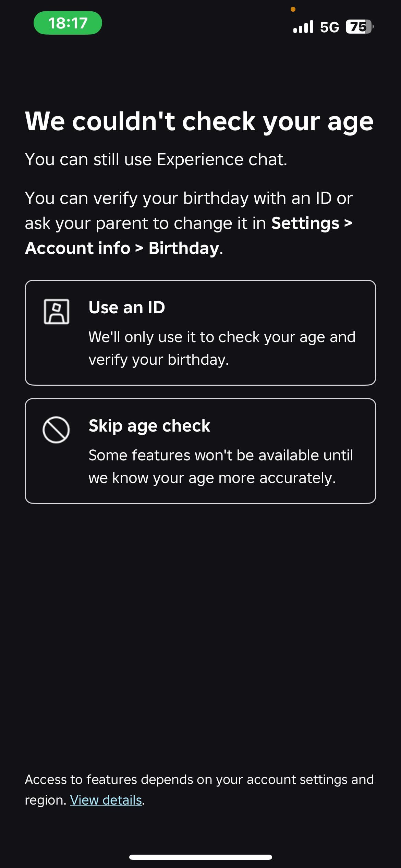
Task: Tap the circle-slash skip icon
Action: [x=56, y=430]
